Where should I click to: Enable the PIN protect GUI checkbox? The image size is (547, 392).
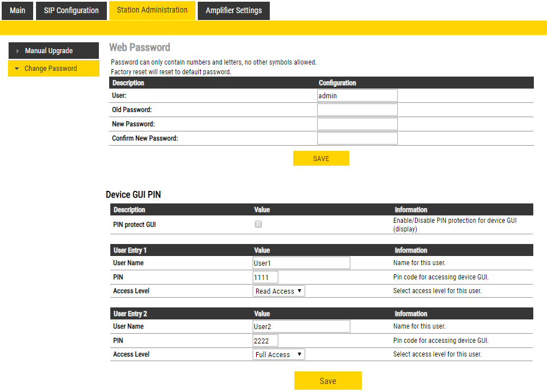258,225
